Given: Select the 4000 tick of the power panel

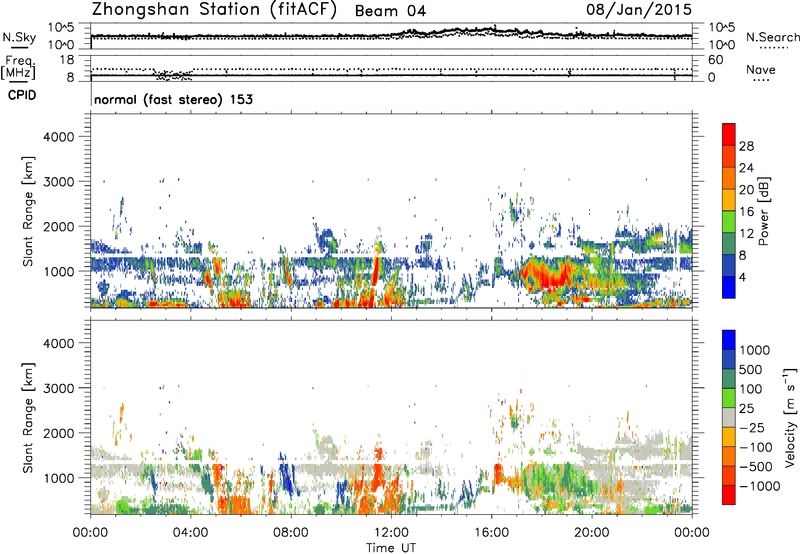Looking at the screenshot, I should pyautogui.click(x=58, y=137).
